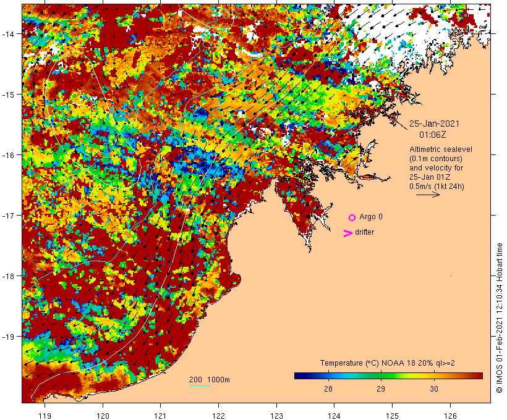The image size is (507, 420).
Task: Click the 0.5m/s velocity scale arrow
Action: click(428, 195)
